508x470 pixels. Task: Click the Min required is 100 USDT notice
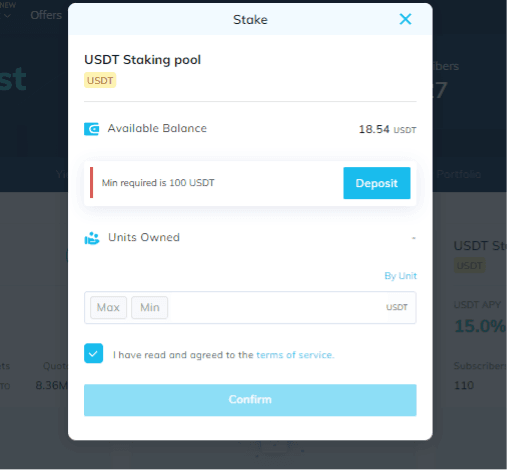coord(158,183)
